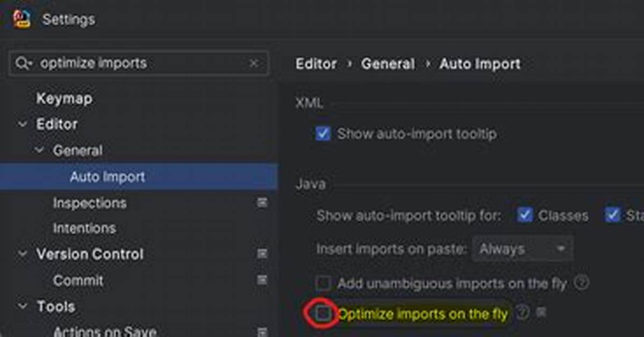Click the Settings window title text
This screenshot has height=337, width=644.
tap(69, 20)
